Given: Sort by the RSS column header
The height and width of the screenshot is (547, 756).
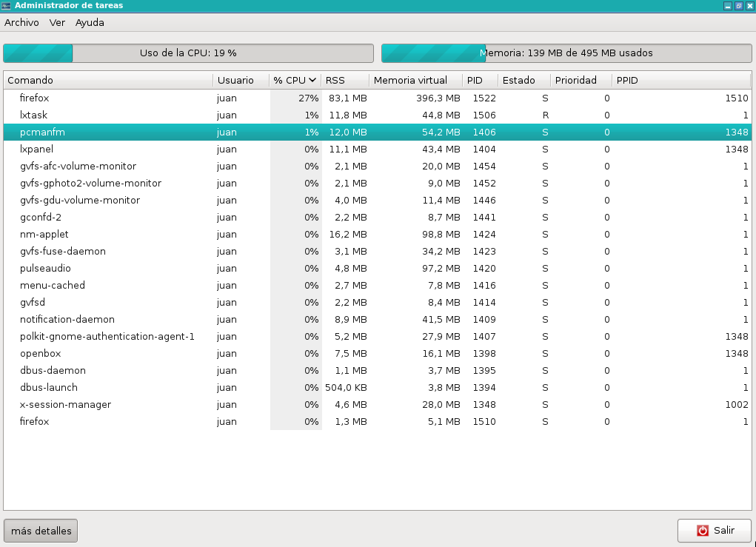Looking at the screenshot, I should click(x=345, y=81).
